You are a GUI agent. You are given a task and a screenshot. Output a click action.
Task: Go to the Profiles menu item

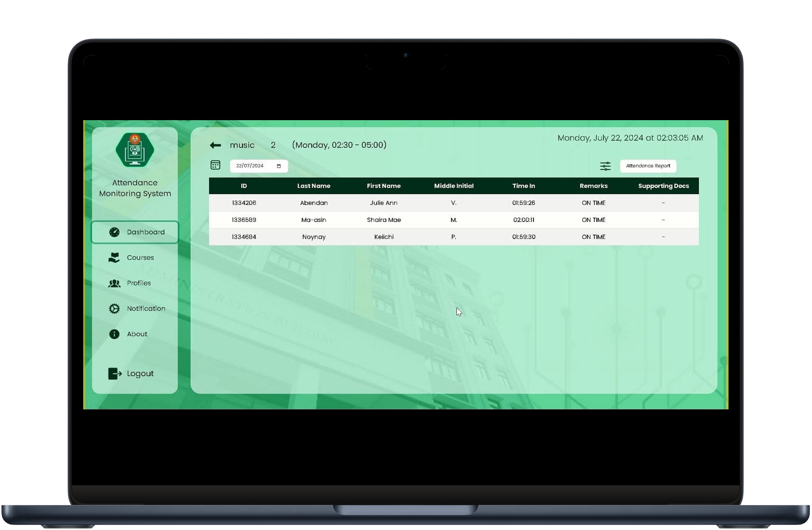click(x=139, y=283)
